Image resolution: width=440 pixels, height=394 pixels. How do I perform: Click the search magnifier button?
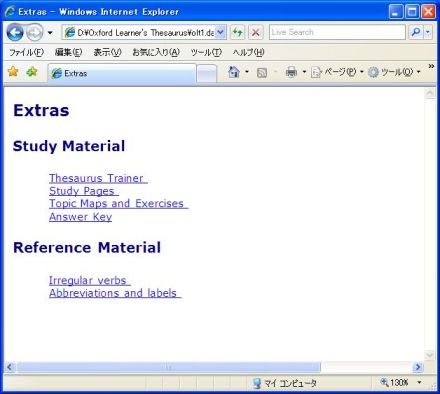coord(416,32)
